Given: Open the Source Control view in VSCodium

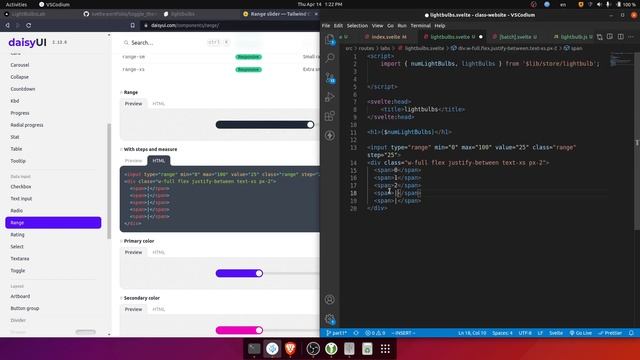Looking at the screenshot, I should point(330,78).
